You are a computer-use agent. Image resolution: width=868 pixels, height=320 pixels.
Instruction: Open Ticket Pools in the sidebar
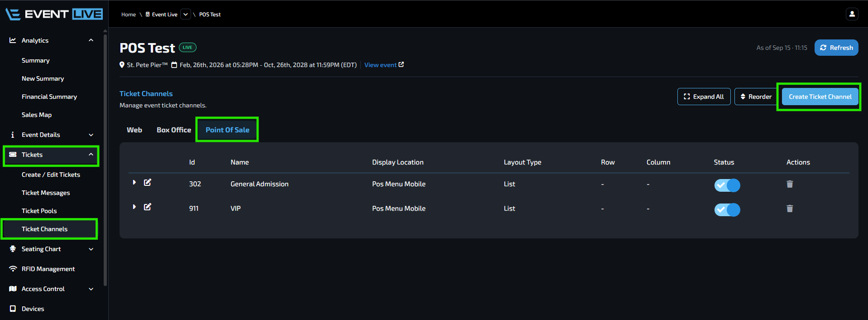tap(39, 211)
